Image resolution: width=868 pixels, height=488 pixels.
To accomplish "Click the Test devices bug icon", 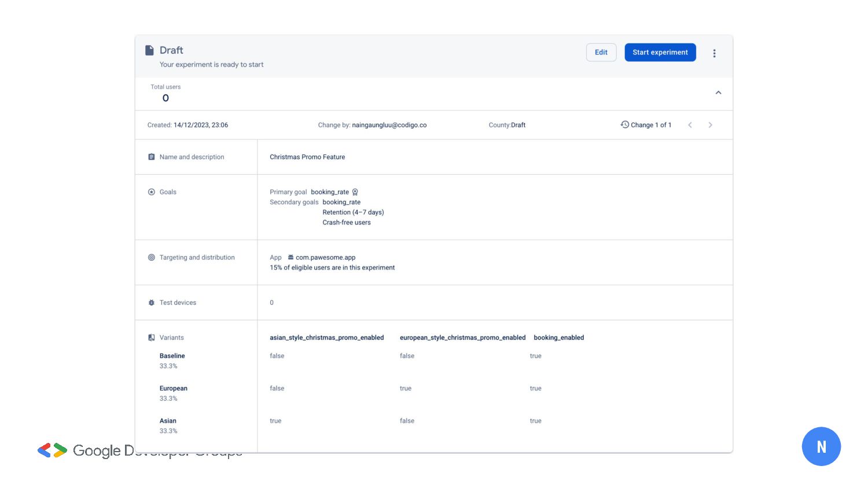I will click(x=152, y=303).
